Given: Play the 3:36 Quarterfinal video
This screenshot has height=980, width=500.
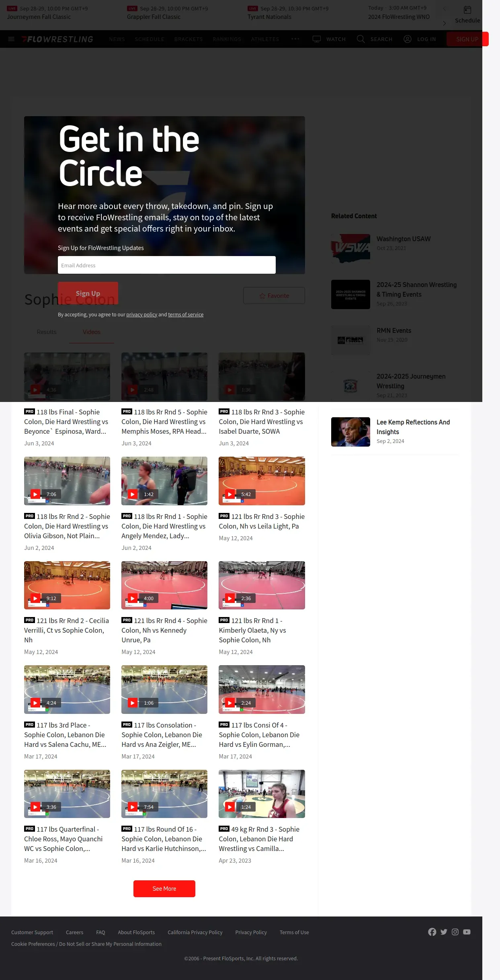Looking at the screenshot, I should 67,793.
